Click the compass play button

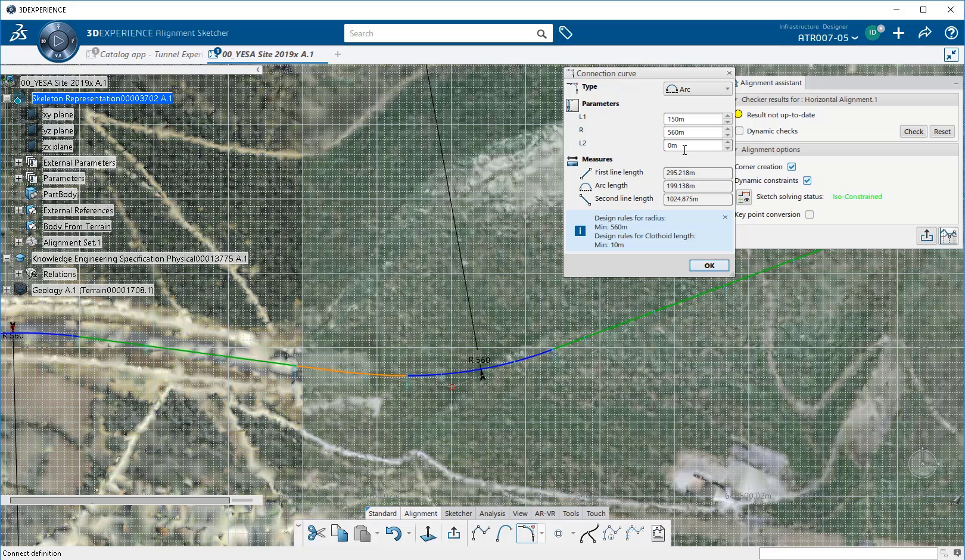coord(58,41)
